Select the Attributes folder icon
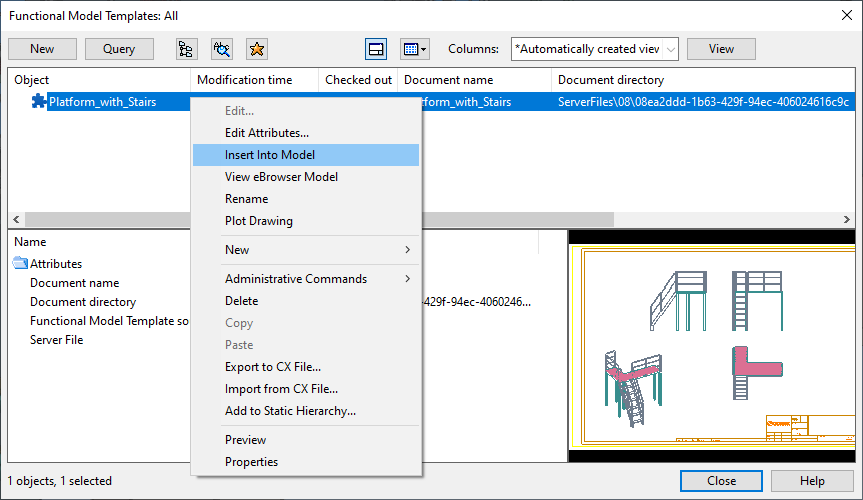 tap(21, 264)
